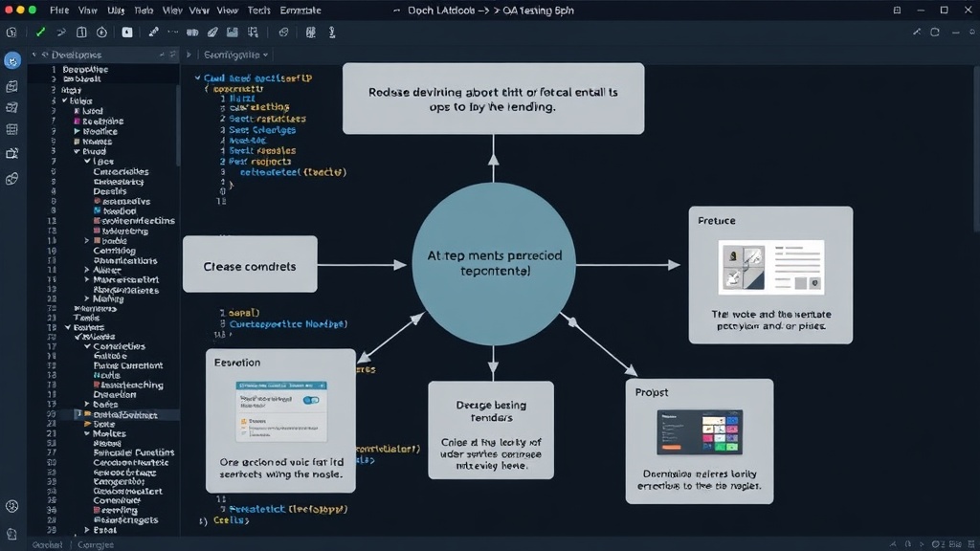
Task: Expand the Mafying tree node
Action: coord(87,298)
